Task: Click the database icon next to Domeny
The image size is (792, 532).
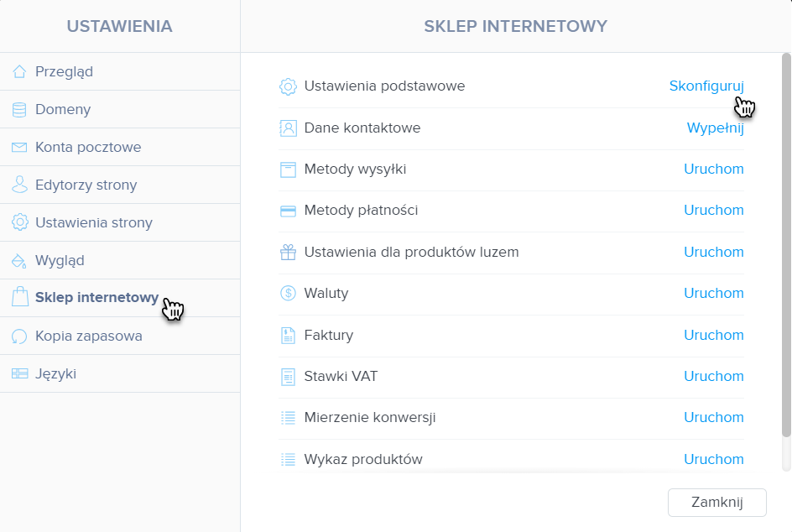Action: [x=19, y=110]
